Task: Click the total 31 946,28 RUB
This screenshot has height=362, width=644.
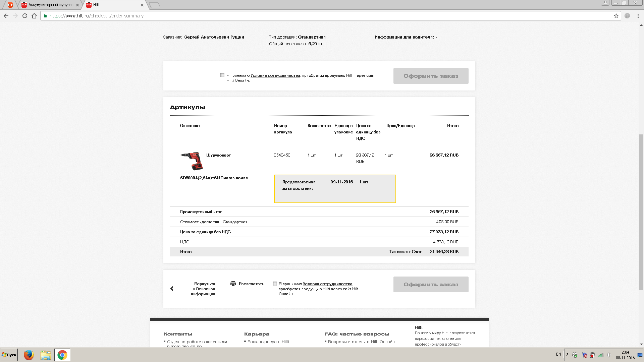Action: click(444, 252)
